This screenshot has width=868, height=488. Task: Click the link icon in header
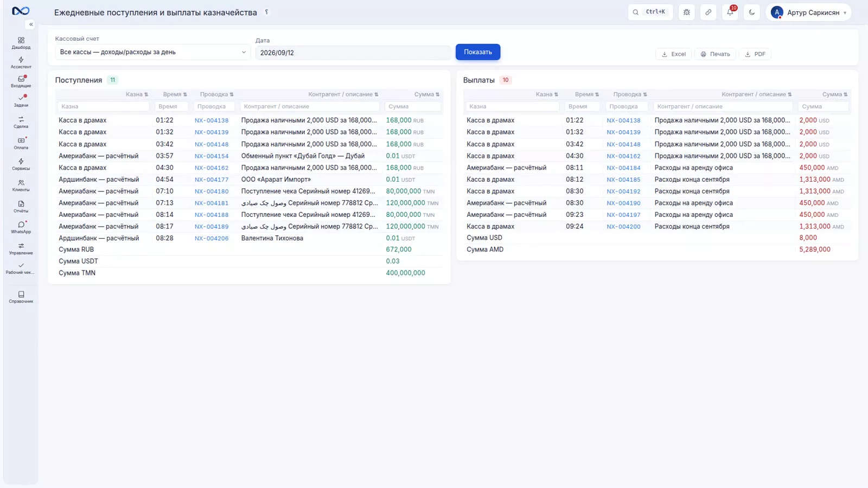click(x=709, y=12)
